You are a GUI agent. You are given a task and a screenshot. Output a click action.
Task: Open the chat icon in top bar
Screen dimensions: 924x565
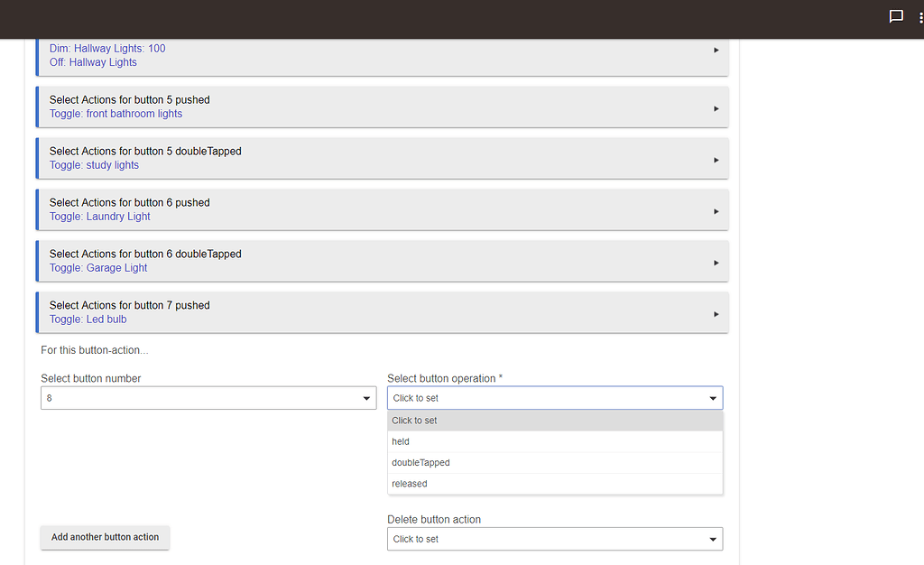(x=896, y=16)
